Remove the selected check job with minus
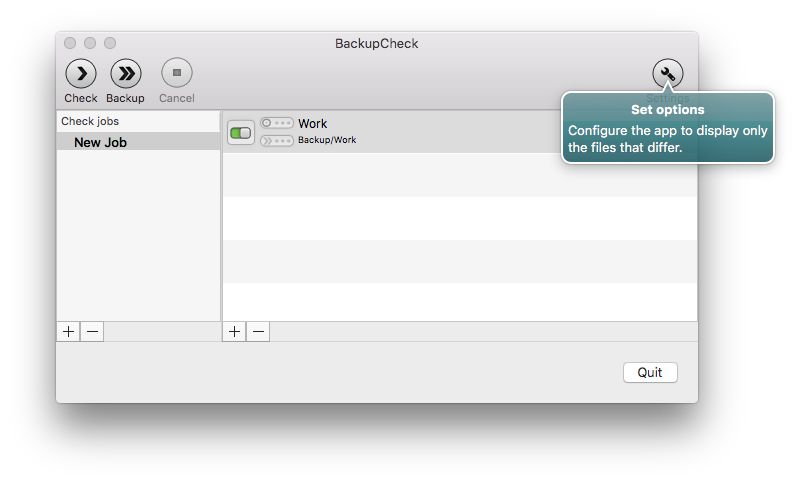 pyautogui.click(x=92, y=332)
